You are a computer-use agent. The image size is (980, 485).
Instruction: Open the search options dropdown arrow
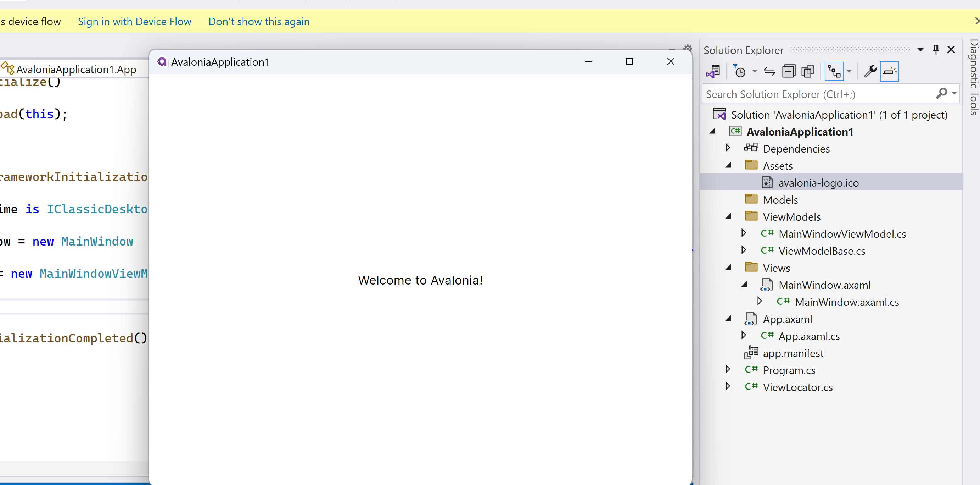coord(954,93)
